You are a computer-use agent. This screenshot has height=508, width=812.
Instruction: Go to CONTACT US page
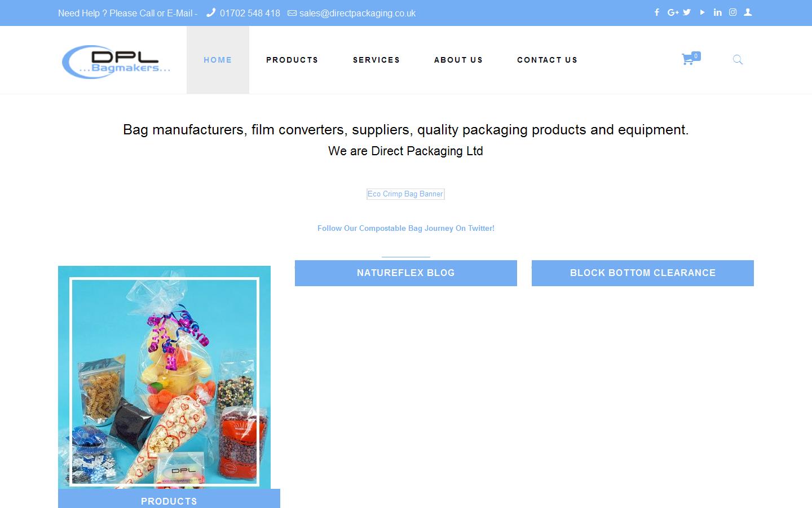(x=547, y=60)
